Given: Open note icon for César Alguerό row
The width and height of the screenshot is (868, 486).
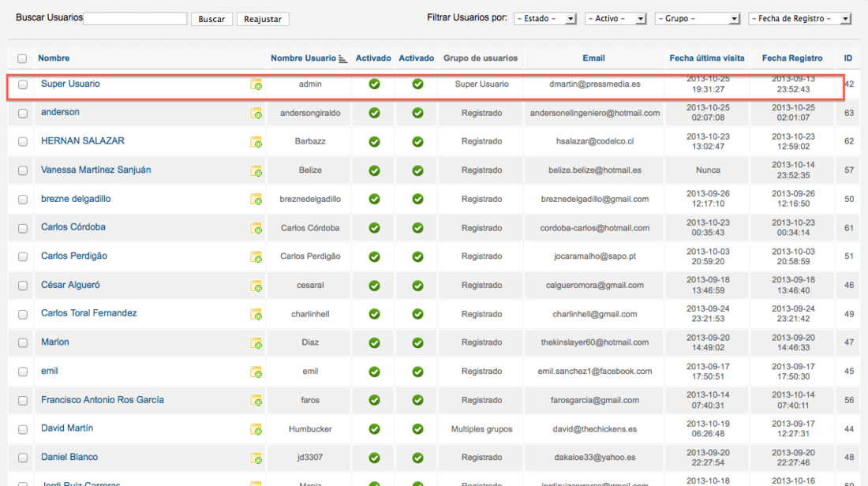Looking at the screenshot, I should (256, 286).
